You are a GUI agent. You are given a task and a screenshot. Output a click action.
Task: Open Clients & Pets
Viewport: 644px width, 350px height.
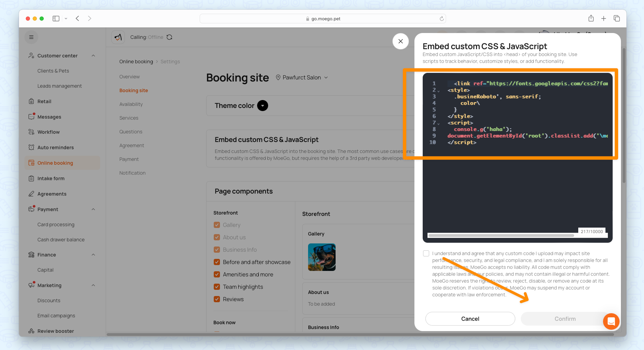tap(53, 71)
